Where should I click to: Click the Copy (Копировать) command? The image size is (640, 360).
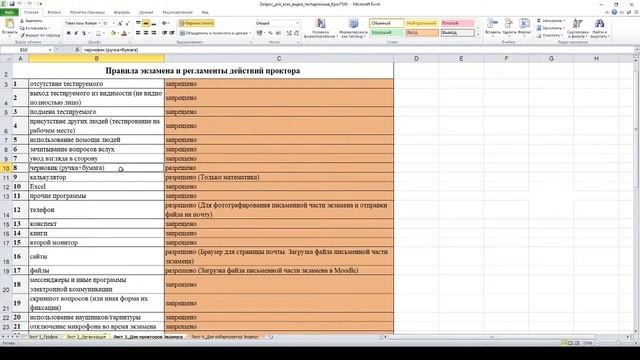click(35, 28)
